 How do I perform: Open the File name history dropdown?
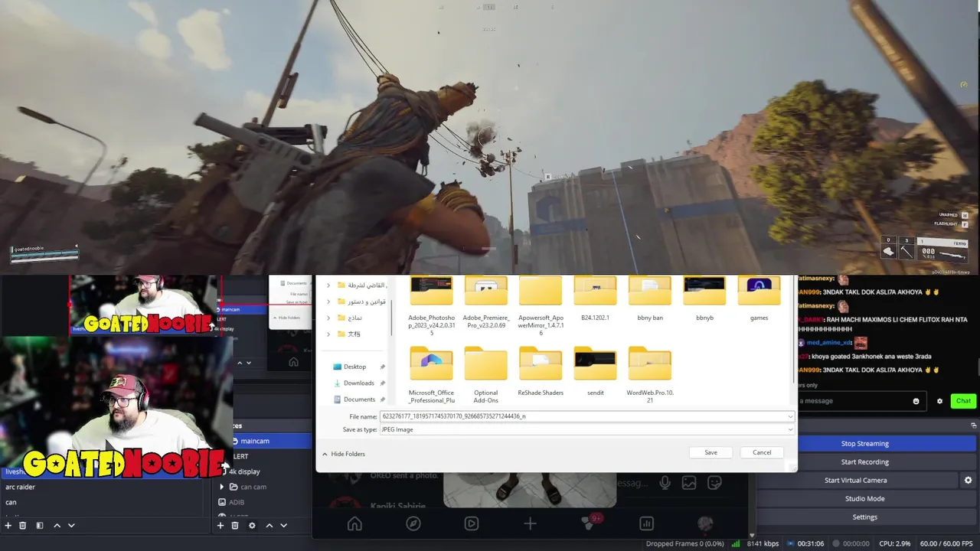(790, 416)
